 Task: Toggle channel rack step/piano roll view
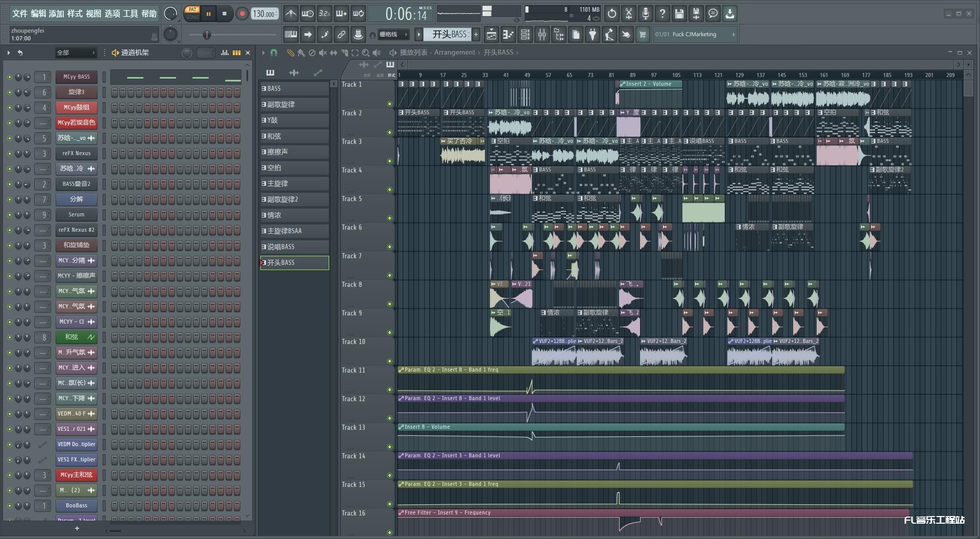click(236, 53)
